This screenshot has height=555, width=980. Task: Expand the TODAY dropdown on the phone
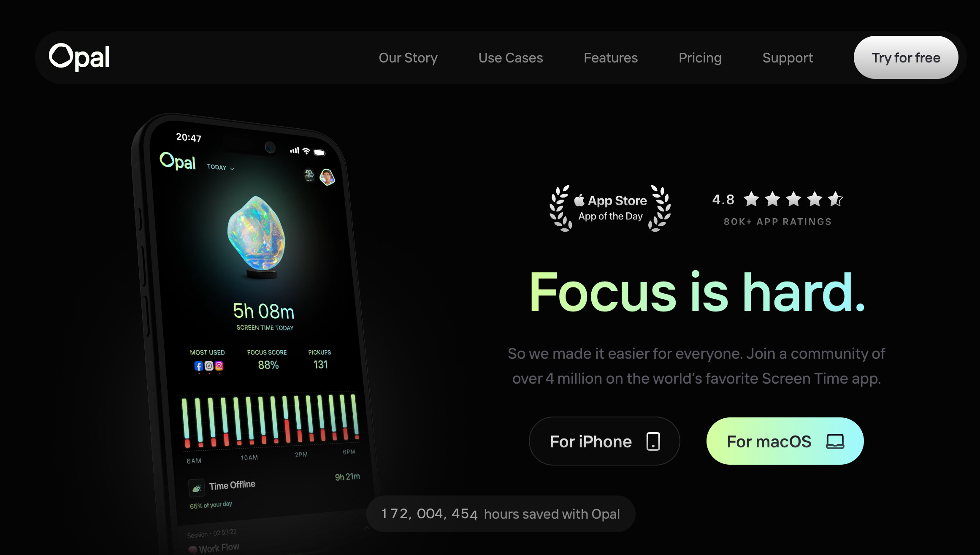(x=220, y=168)
